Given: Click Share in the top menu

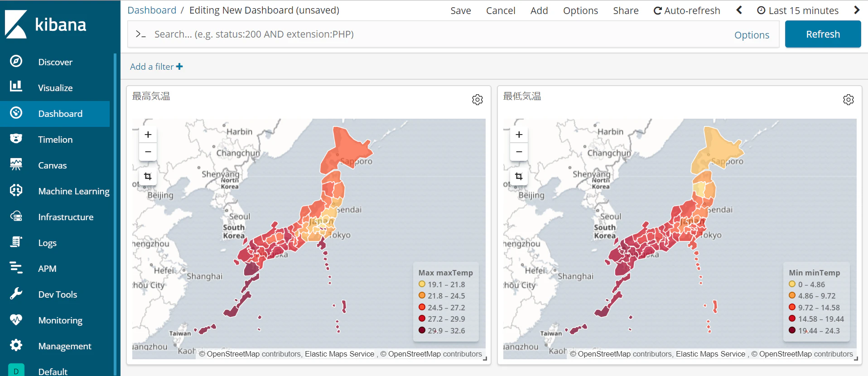Looking at the screenshot, I should click(626, 10).
